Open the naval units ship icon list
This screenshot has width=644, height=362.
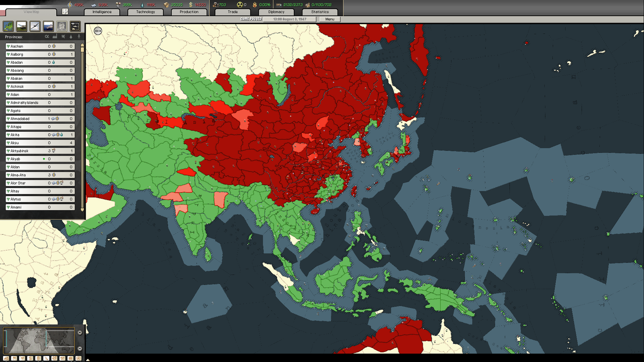coord(48,26)
